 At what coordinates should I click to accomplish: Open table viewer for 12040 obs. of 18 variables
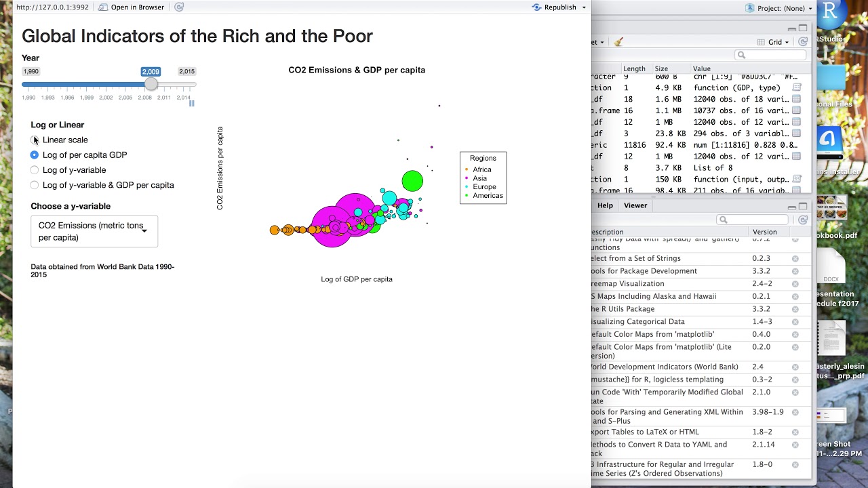(x=797, y=99)
